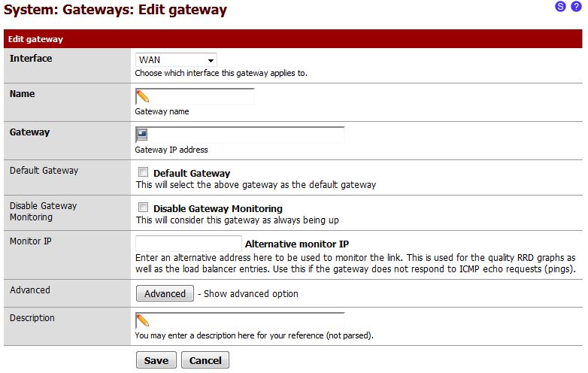Click the purple S status shortcut icon
The width and height of the screenshot is (588, 373).
[x=561, y=7]
